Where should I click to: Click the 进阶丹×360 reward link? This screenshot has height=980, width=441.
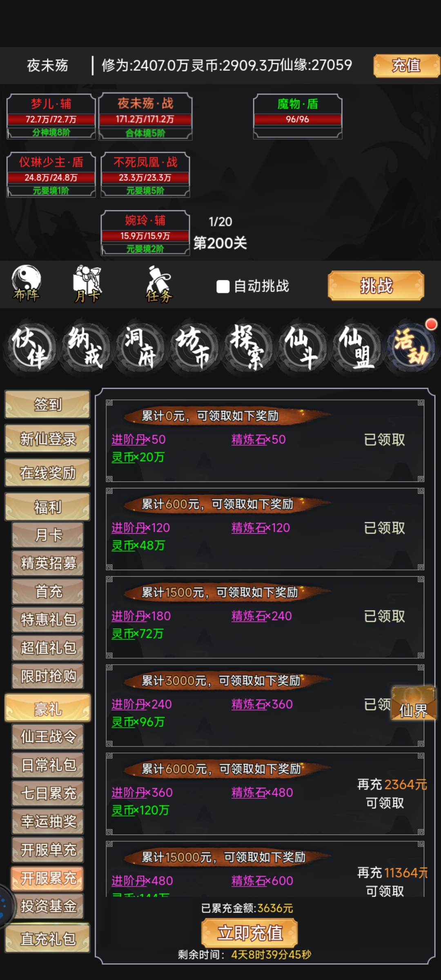[x=142, y=792]
